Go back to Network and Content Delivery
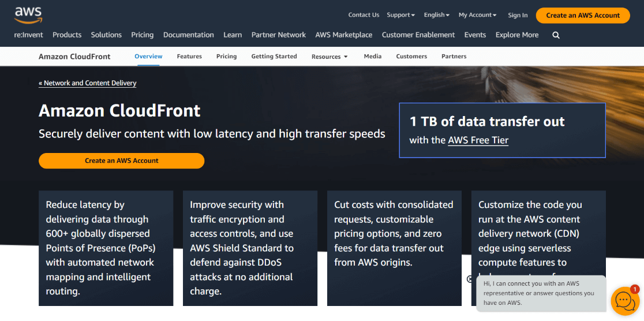The width and height of the screenshot is (644, 321). [88, 83]
